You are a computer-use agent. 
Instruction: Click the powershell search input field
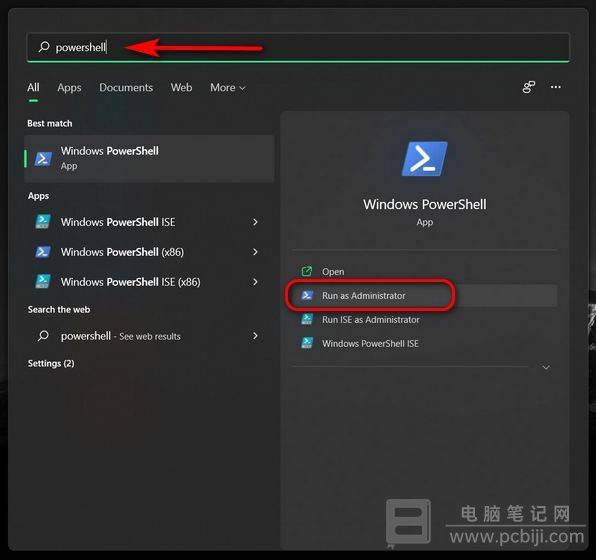coord(298,47)
